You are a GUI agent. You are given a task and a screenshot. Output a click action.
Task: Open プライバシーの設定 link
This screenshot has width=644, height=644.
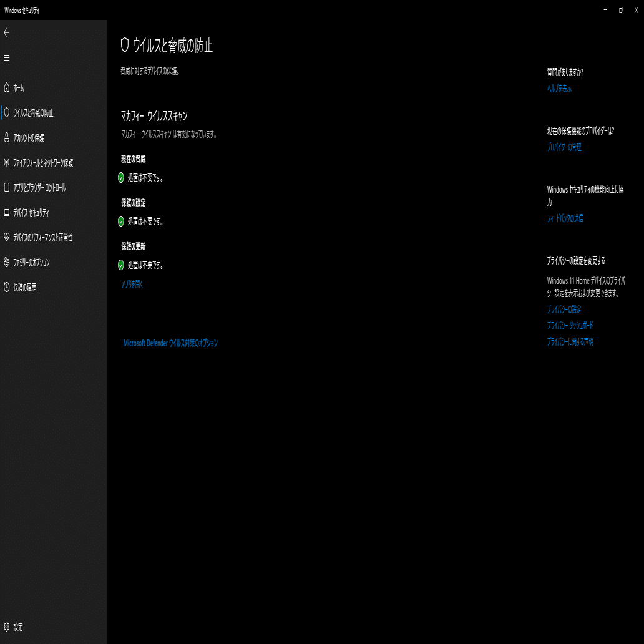pos(564,310)
